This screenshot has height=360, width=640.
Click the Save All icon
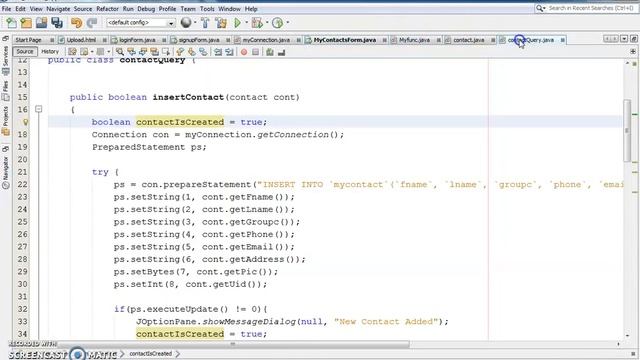pyautogui.click(x=57, y=23)
